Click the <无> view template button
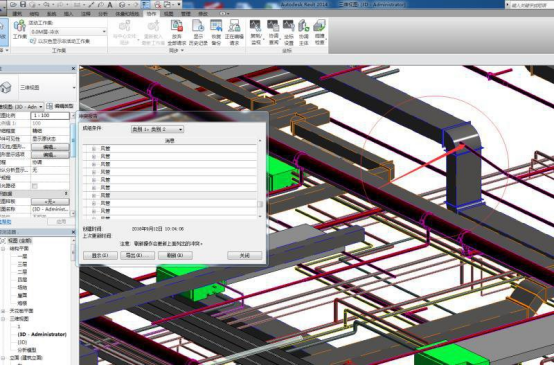554x365 pixels. [x=50, y=201]
